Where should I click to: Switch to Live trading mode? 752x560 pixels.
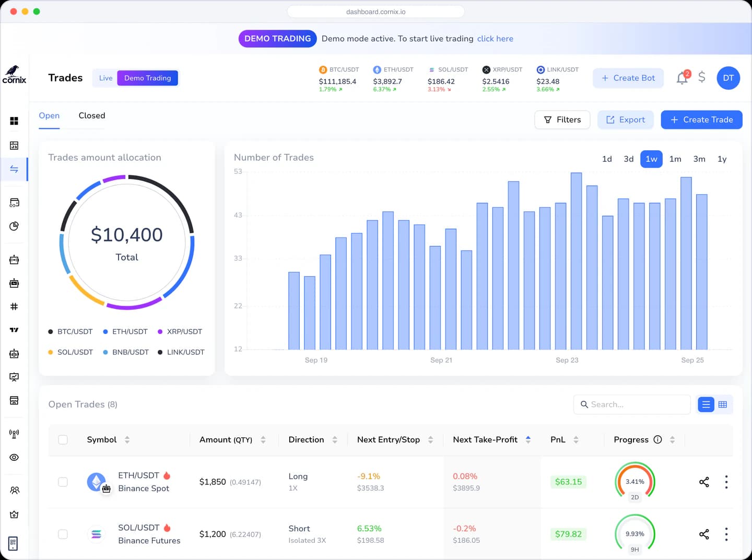click(105, 78)
